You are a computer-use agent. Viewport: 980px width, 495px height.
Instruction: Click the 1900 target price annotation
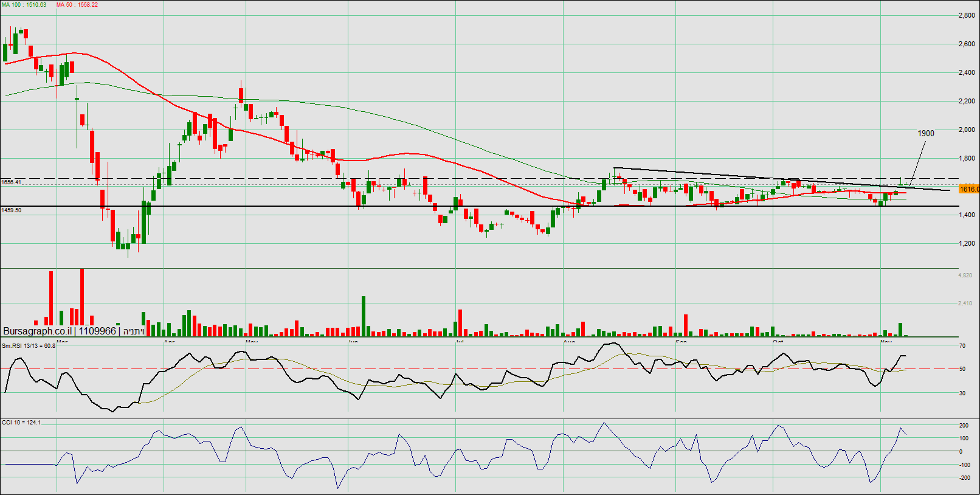click(x=925, y=134)
